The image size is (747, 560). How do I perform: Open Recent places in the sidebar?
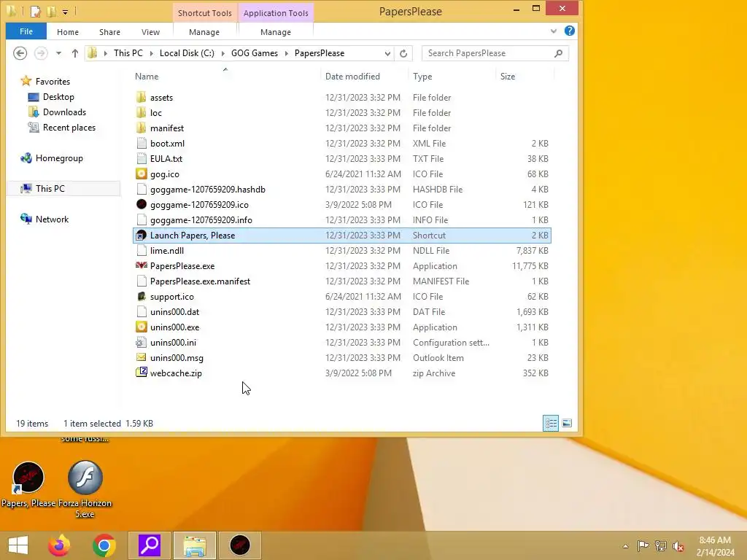tap(69, 127)
